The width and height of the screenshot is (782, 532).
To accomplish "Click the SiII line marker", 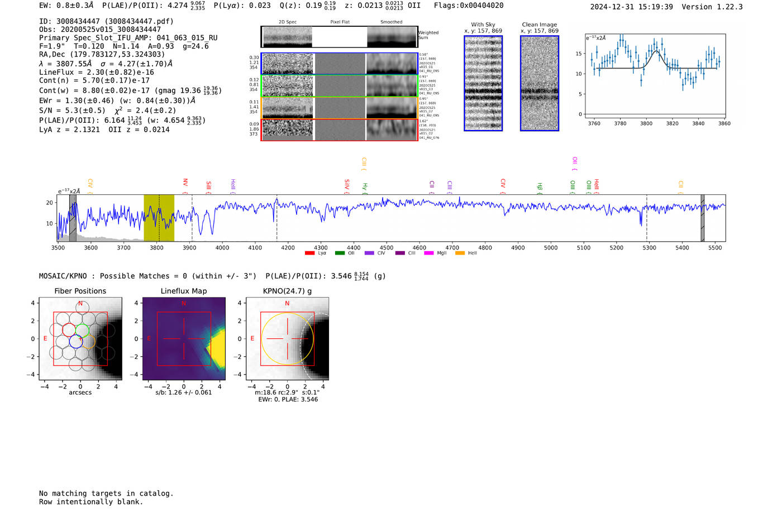I will [x=209, y=187].
